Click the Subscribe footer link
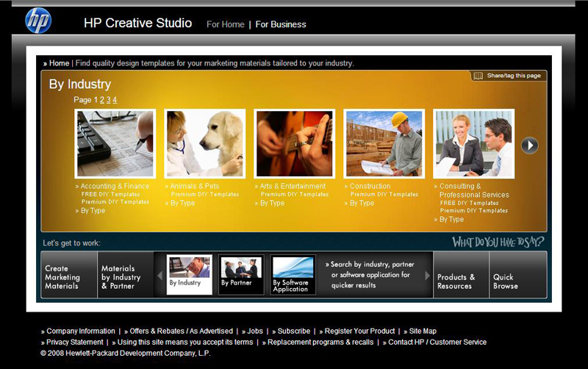The width and height of the screenshot is (588, 369). (x=293, y=331)
